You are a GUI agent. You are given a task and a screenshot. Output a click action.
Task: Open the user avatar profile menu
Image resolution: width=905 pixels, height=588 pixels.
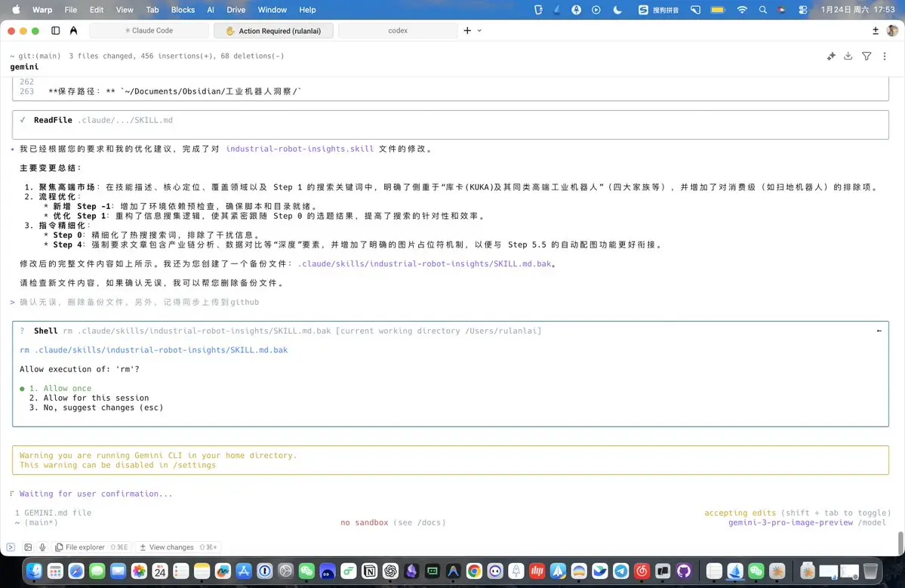(x=892, y=31)
